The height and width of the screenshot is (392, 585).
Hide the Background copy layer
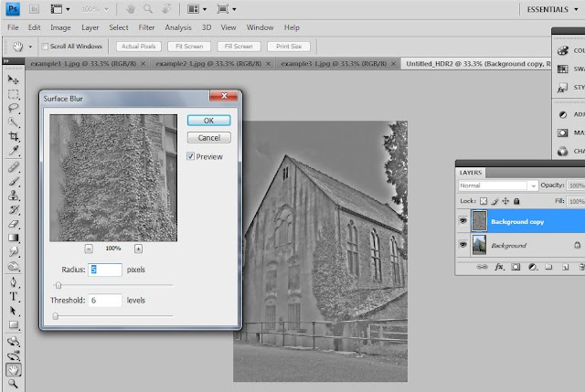click(463, 221)
